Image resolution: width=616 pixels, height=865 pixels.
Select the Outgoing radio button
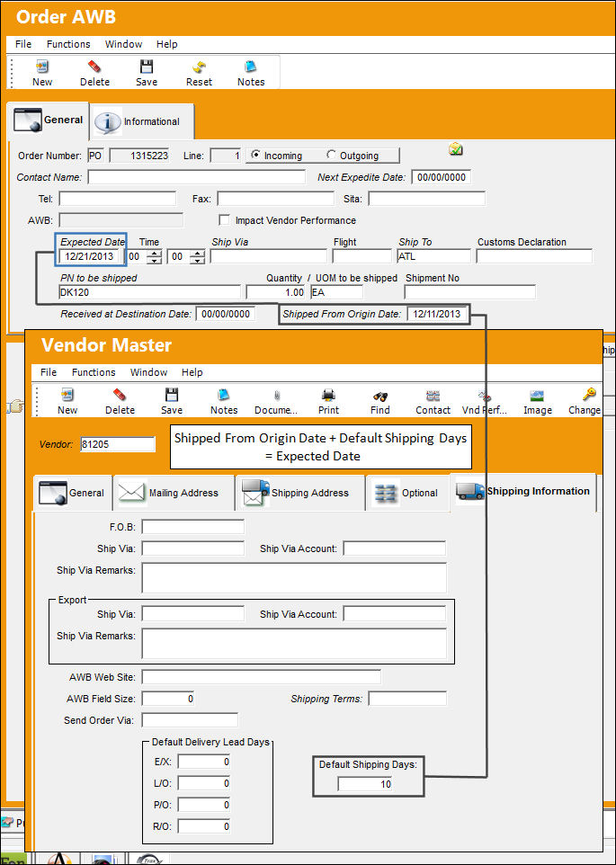coord(331,155)
